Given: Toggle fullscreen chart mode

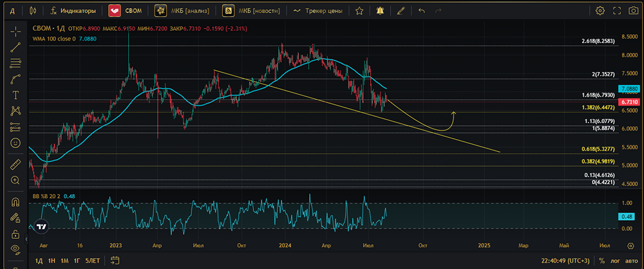Looking at the screenshot, I should click(x=617, y=11).
